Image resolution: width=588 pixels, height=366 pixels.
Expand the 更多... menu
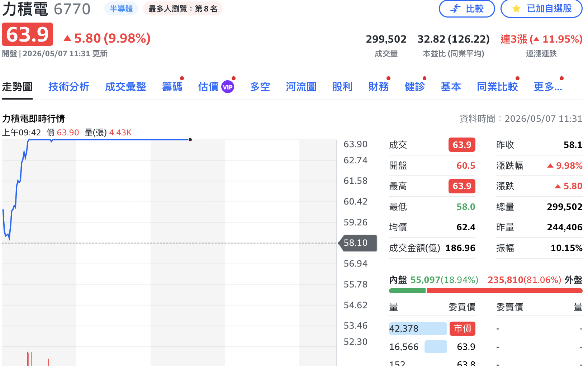(548, 87)
